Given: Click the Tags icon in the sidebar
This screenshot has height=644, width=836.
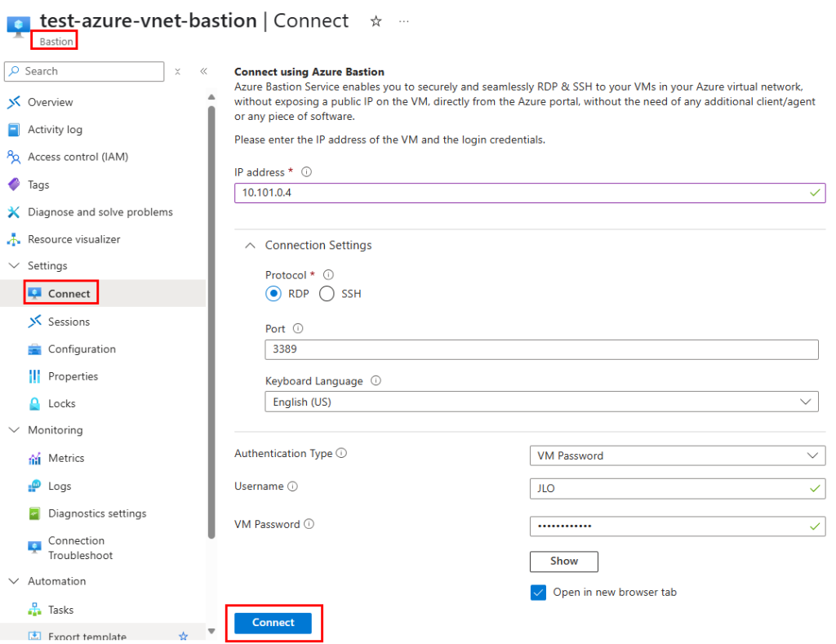Looking at the screenshot, I should pos(14,184).
